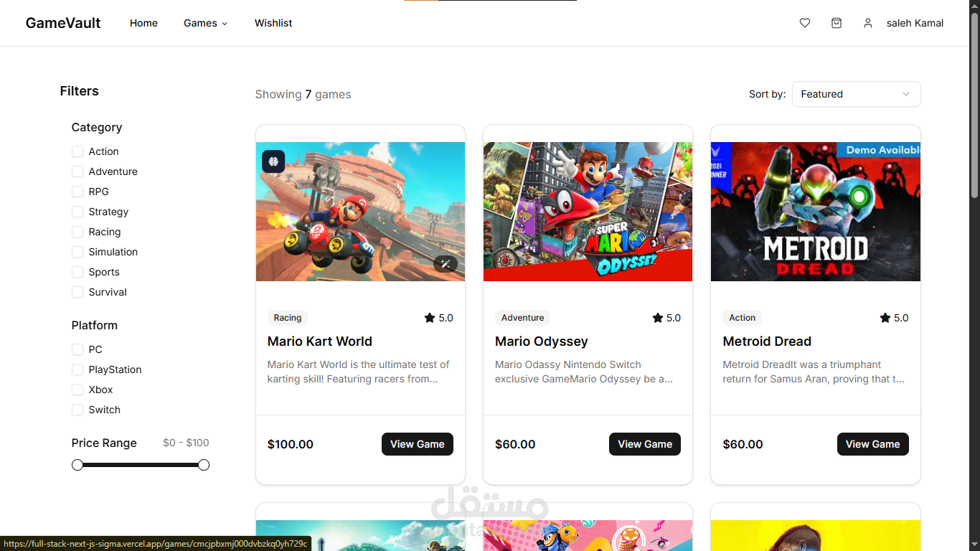Go to the Home nav item
This screenshot has height=551, width=980.
click(143, 23)
